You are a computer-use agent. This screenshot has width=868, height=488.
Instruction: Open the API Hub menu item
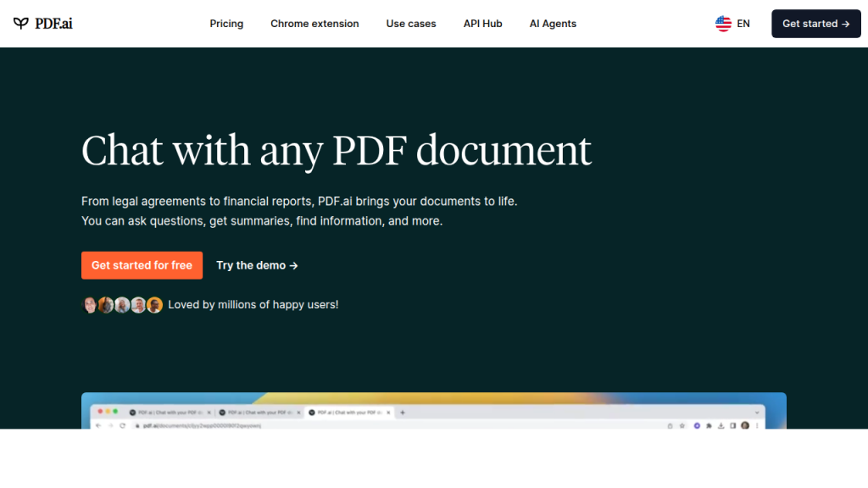point(482,24)
